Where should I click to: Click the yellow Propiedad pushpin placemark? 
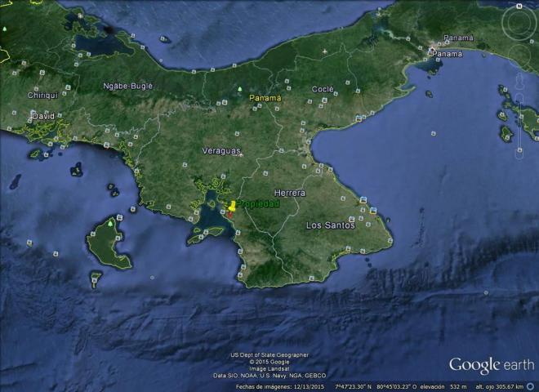point(232,205)
